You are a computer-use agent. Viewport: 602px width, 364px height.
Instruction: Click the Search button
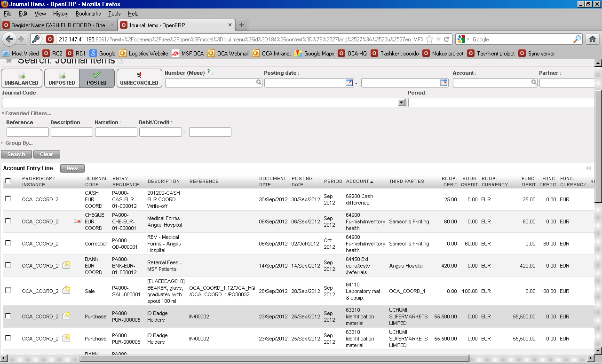click(x=16, y=154)
